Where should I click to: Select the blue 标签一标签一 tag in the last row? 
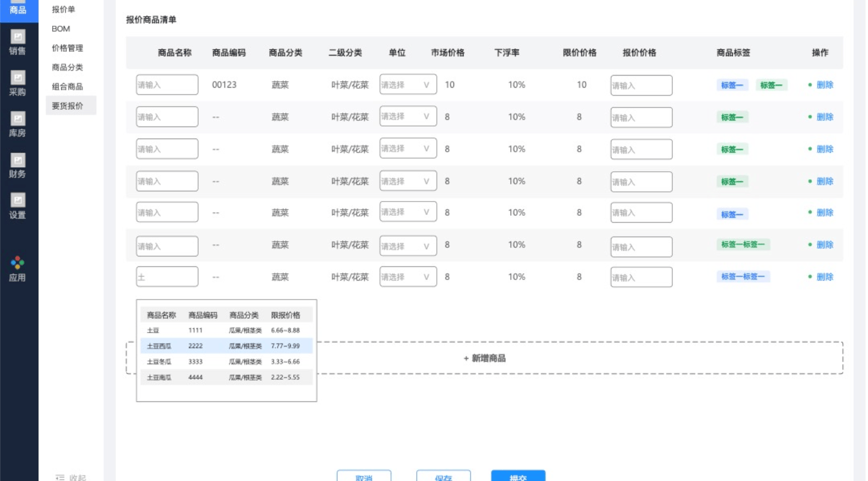[x=743, y=277]
